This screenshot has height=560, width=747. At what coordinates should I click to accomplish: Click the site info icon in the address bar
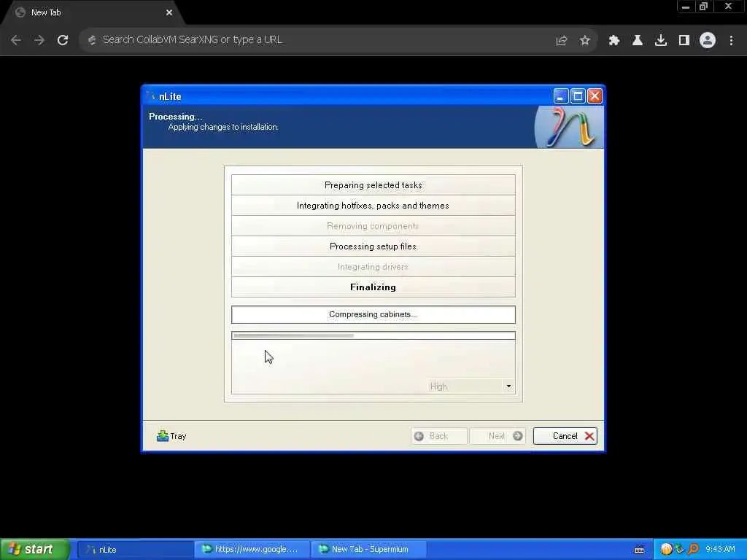[x=92, y=40]
